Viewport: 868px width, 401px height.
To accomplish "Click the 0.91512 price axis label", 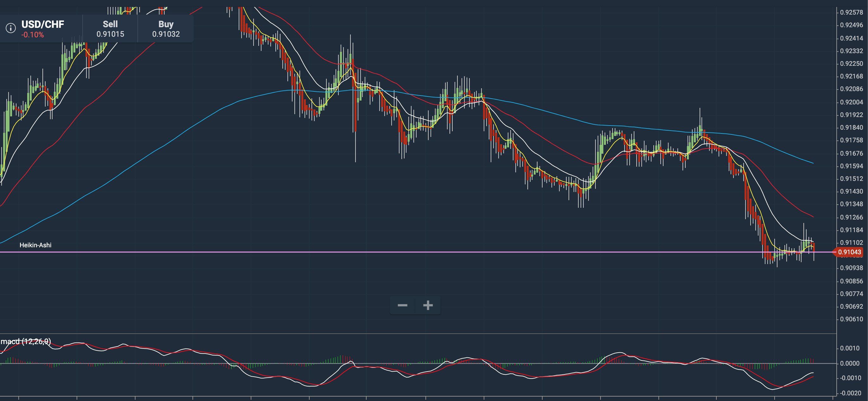I will tap(852, 178).
